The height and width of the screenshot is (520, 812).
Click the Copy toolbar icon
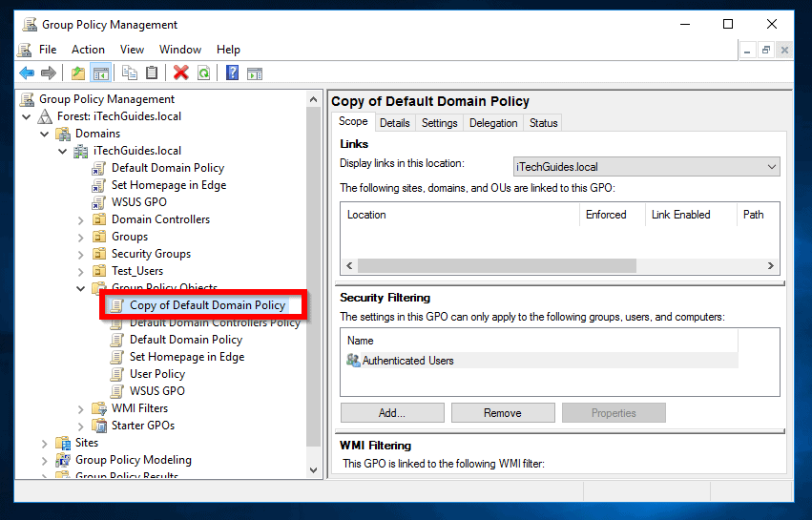coord(130,73)
